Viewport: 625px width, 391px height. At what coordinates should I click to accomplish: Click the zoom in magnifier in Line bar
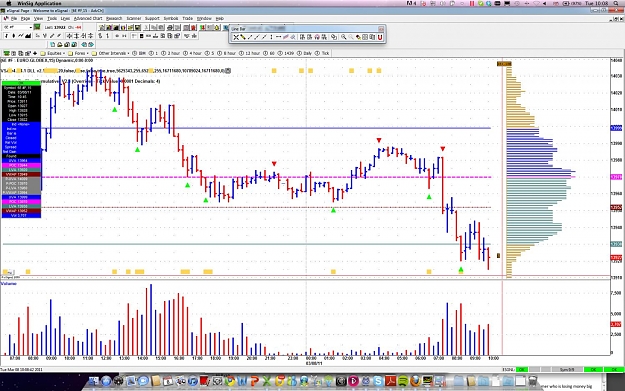point(344,37)
